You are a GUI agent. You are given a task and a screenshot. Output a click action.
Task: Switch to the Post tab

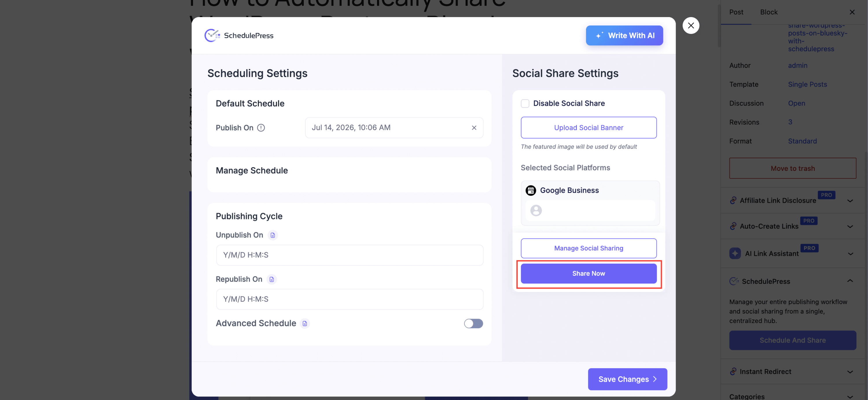coord(736,12)
